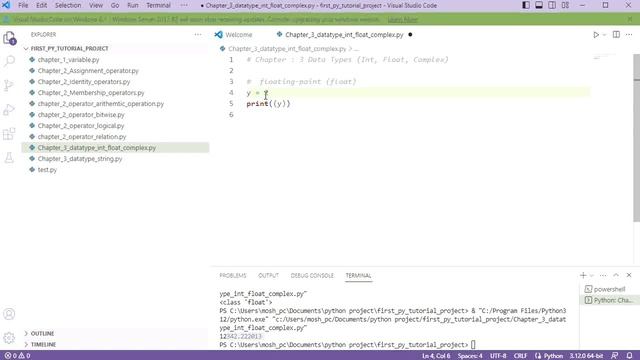Select the TERMINAL panel tab

(x=358, y=276)
